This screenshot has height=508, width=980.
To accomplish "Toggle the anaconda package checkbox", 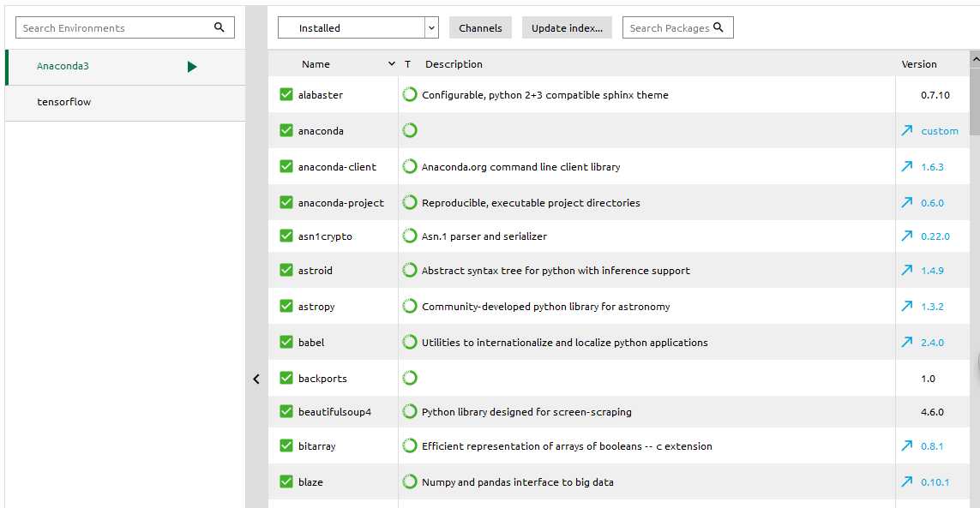I will (x=286, y=130).
